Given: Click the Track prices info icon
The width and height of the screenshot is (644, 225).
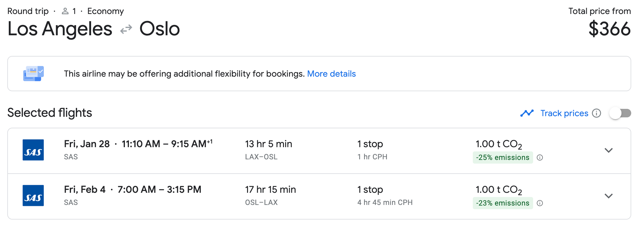Looking at the screenshot, I should click(x=596, y=113).
